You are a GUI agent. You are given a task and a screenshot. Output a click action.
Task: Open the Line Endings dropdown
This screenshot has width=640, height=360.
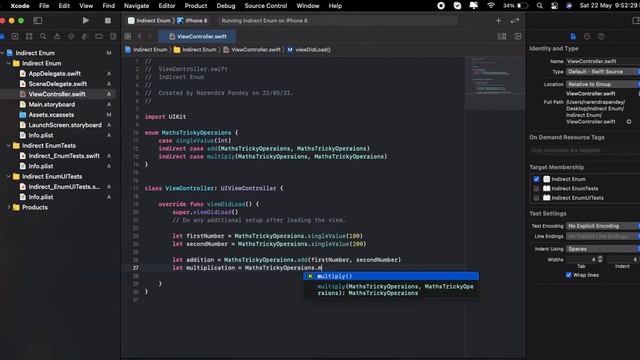pyautogui.click(x=603, y=236)
